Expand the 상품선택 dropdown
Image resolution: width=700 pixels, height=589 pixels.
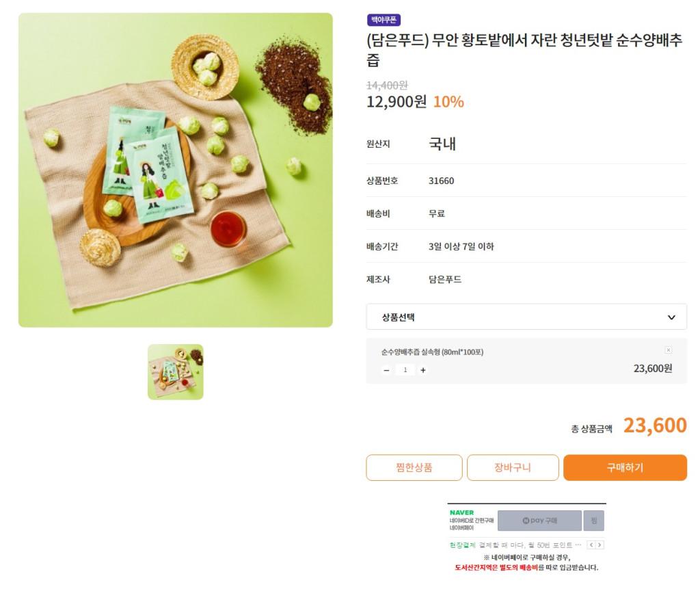click(x=526, y=317)
